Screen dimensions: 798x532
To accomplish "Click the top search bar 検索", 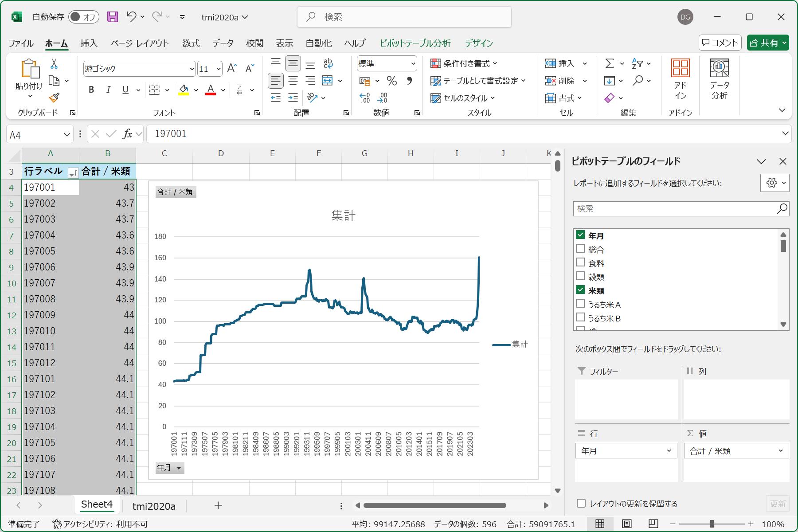I will click(404, 17).
